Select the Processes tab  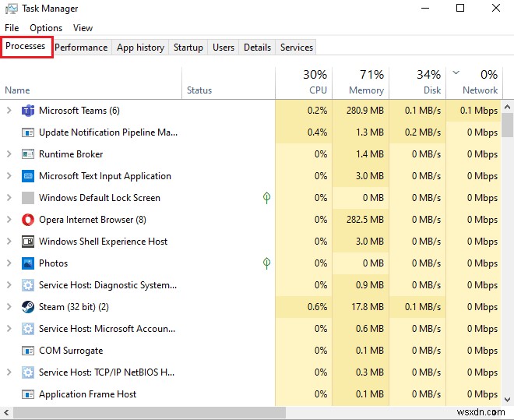(x=26, y=46)
